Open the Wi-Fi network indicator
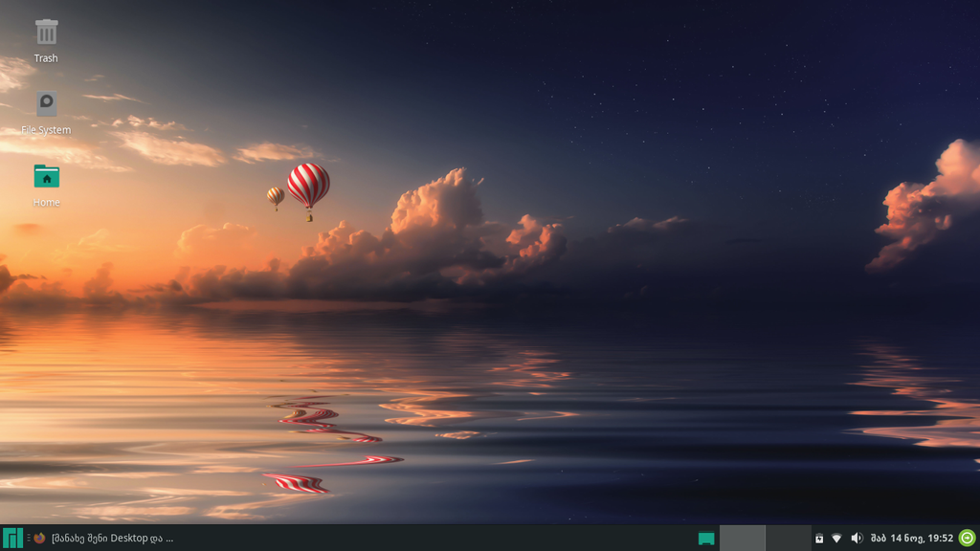 (836, 538)
